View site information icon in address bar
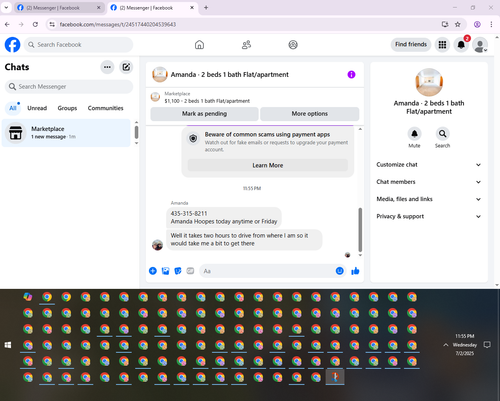The width and height of the screenshot is (500, 401). point(52,24)
